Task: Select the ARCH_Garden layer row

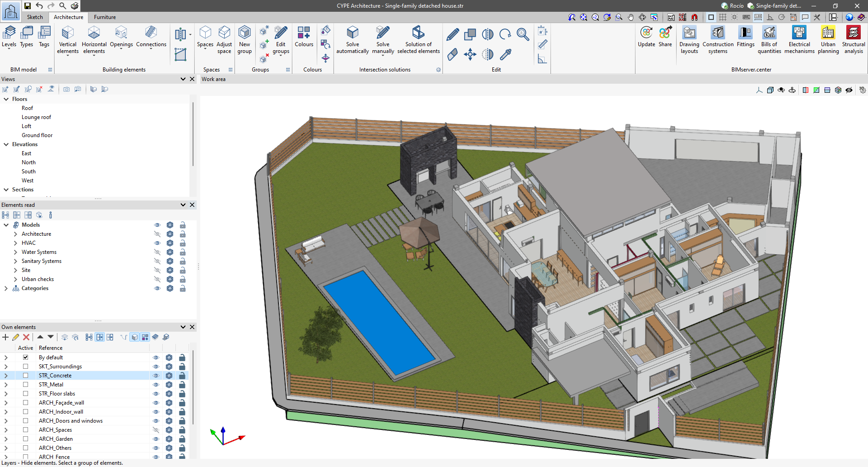Action: pos(56,439)
